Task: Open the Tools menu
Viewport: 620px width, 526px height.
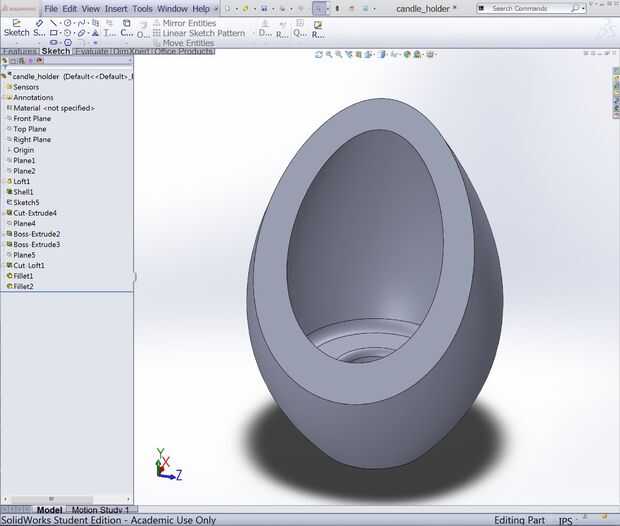Action: click(x=142, y=9)
